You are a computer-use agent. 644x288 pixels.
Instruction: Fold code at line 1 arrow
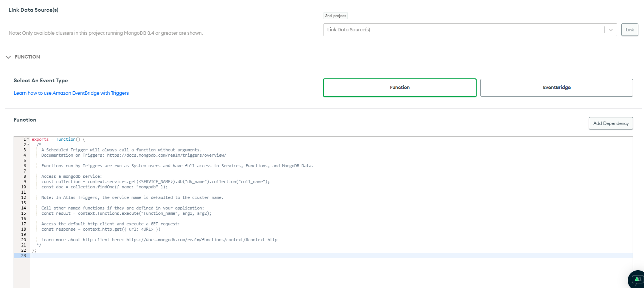coord(28,140)
